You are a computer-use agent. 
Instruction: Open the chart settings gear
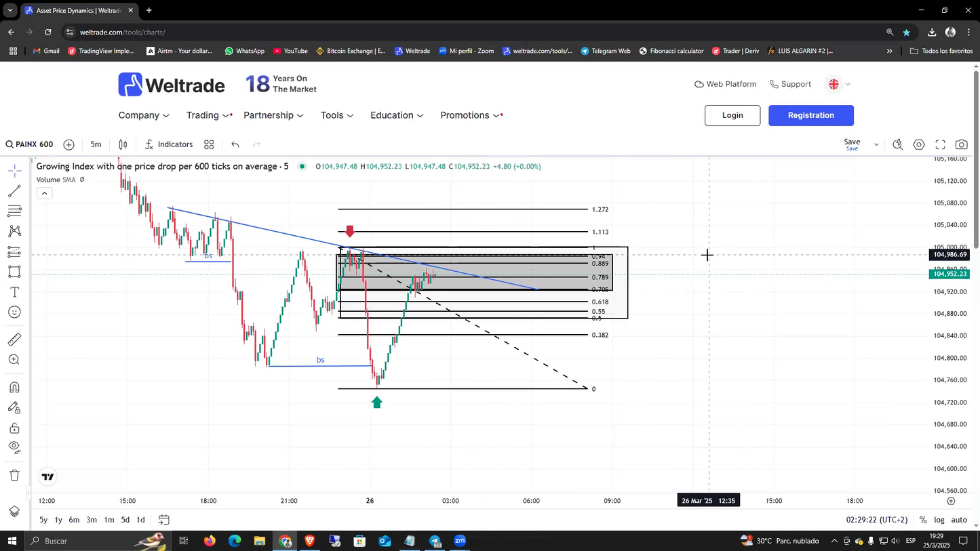click(x=919, y=144)
